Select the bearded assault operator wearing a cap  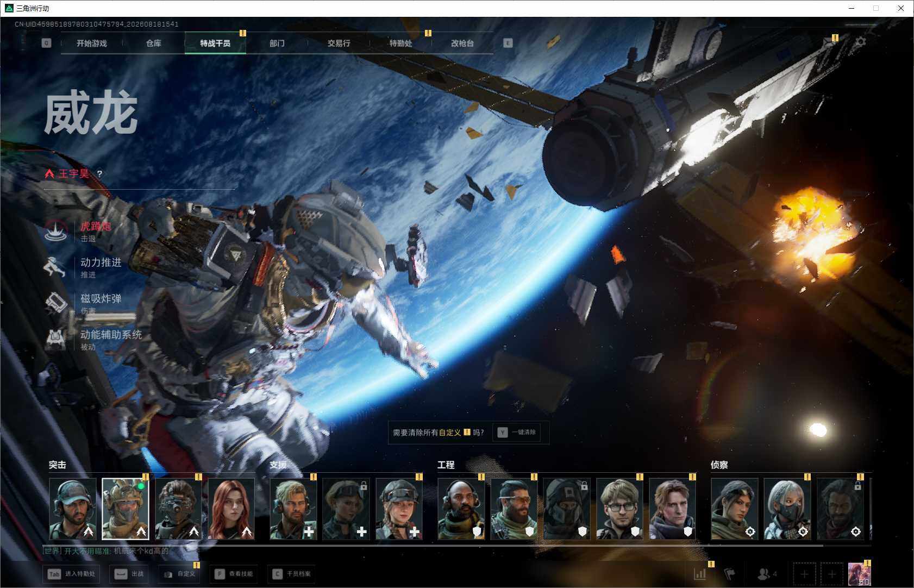73,509
